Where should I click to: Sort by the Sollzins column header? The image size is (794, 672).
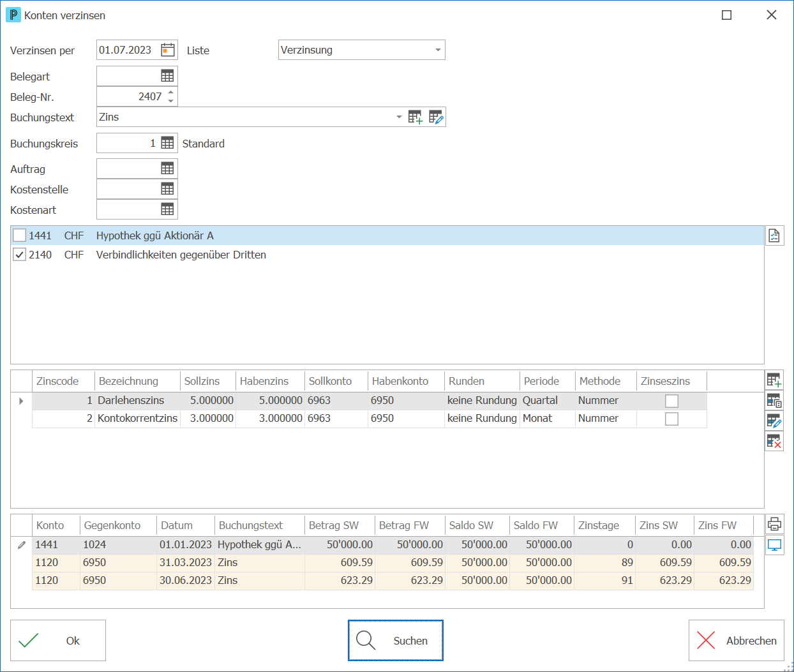(x=208, y=381)
